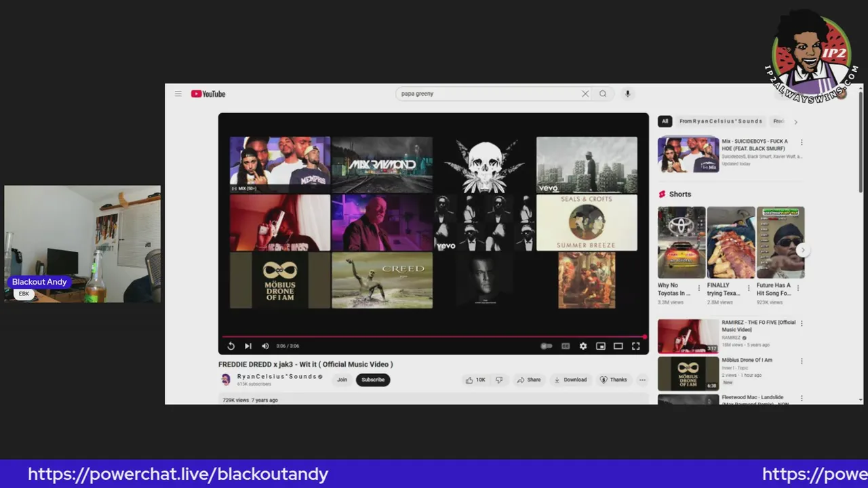868x488 pixels.
Task: Show more filter chips with the arrow
Action: (795, 121)
